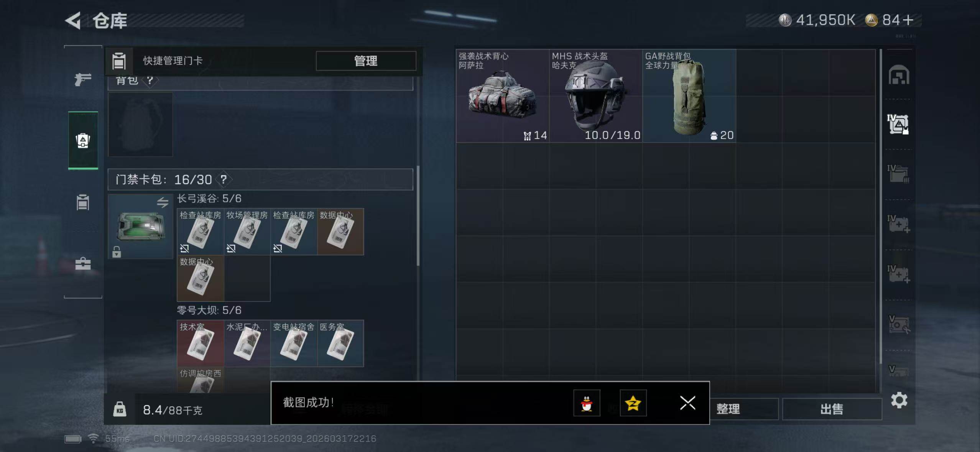980x452 pixels.
Task: Select the 技术室 key card
Action: pos(200,343)
